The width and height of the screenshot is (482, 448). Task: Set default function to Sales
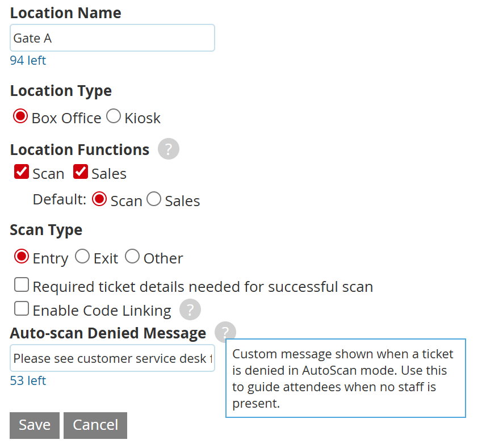point(154,199)
